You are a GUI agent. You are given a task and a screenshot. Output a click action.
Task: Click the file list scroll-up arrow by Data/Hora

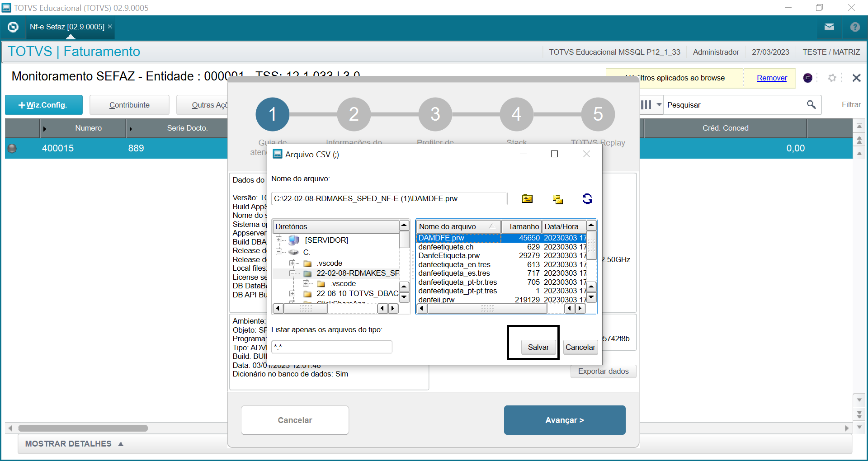pyautogui.click(x=591, y=225)
